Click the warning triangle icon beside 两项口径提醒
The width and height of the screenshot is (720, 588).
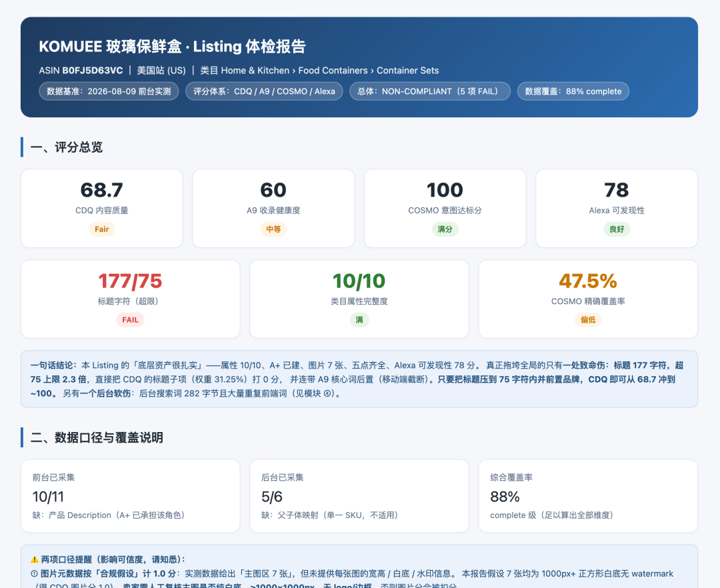tap(35, 559)
